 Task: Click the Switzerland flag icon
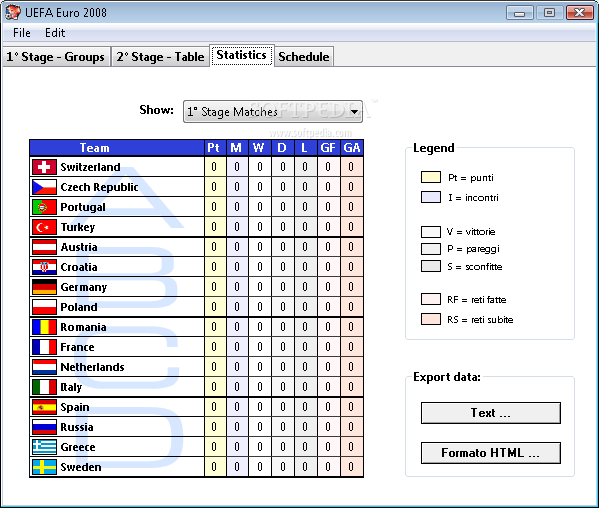point(44,167)
